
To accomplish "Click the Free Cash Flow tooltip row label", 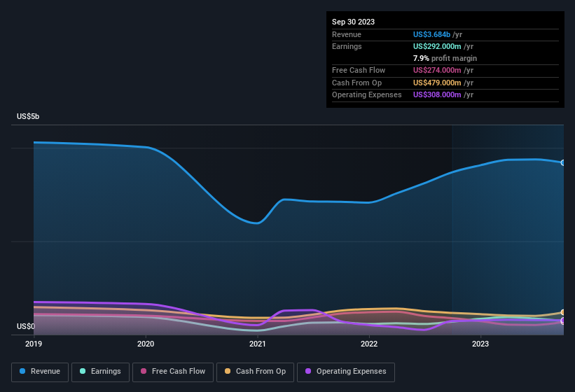I will coord(359,70).
